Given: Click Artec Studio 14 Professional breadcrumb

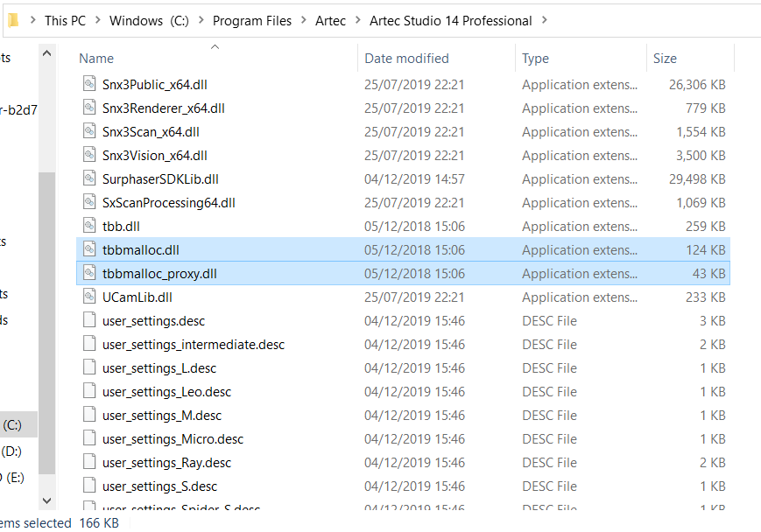Looking at the screenshot, I should pos(450,21).
